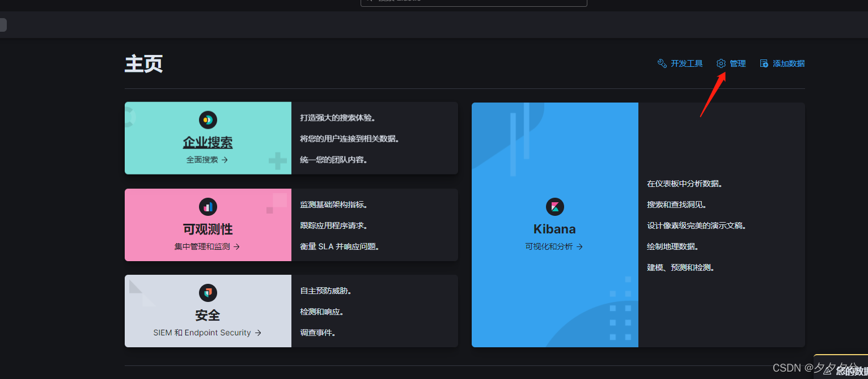Image resolution: width=868 pixels, height=379 pixels.
Task: Click the text 将您的用户连接到相关数据。
Action: point(350,139)
